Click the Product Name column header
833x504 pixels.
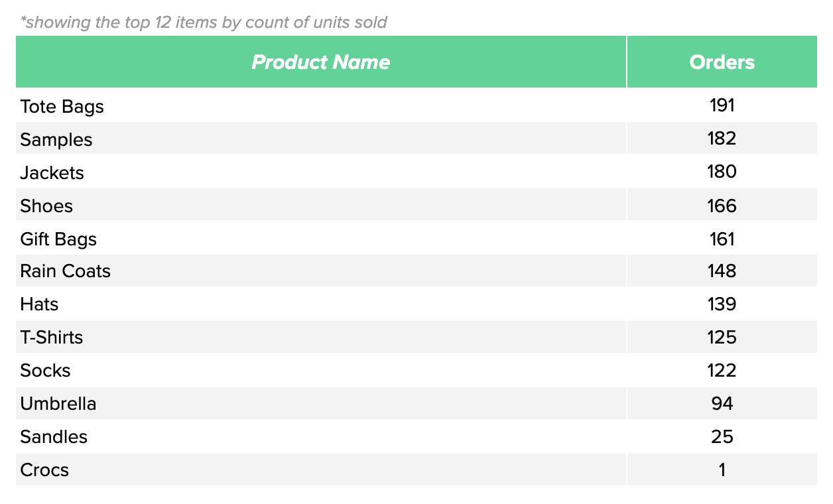coord(321,62)
